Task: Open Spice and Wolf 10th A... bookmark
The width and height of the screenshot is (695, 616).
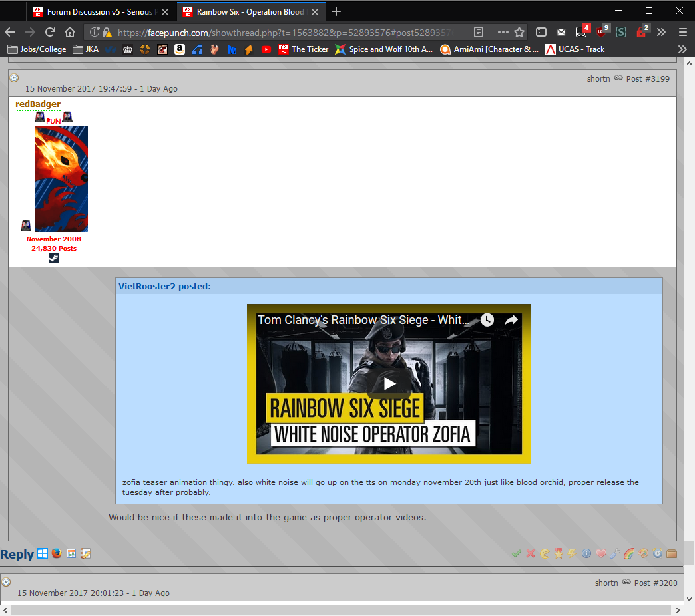Action: [x=384, y=49]
